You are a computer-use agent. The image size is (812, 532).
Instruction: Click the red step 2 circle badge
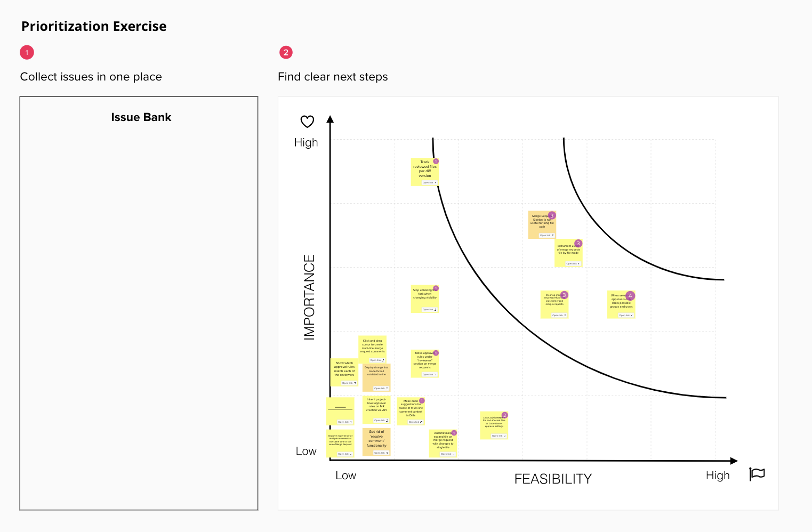(286, 52)
